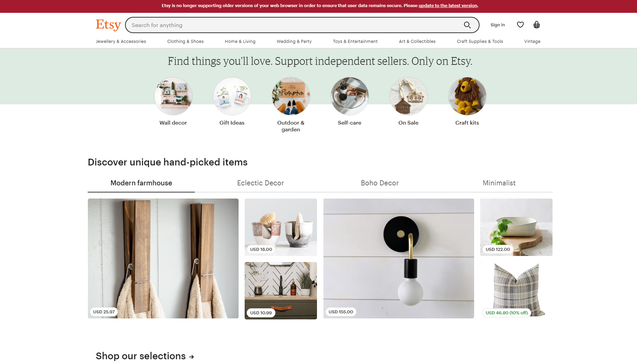Viewport: 637px width, 364px height.
Task: Click the search magnifier icon
Action: 467,25
